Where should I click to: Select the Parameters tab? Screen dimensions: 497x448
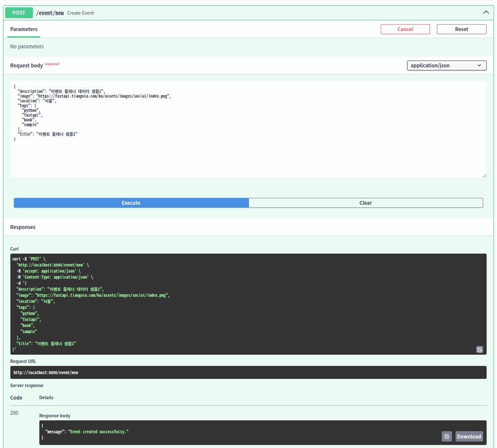(24, 29)
